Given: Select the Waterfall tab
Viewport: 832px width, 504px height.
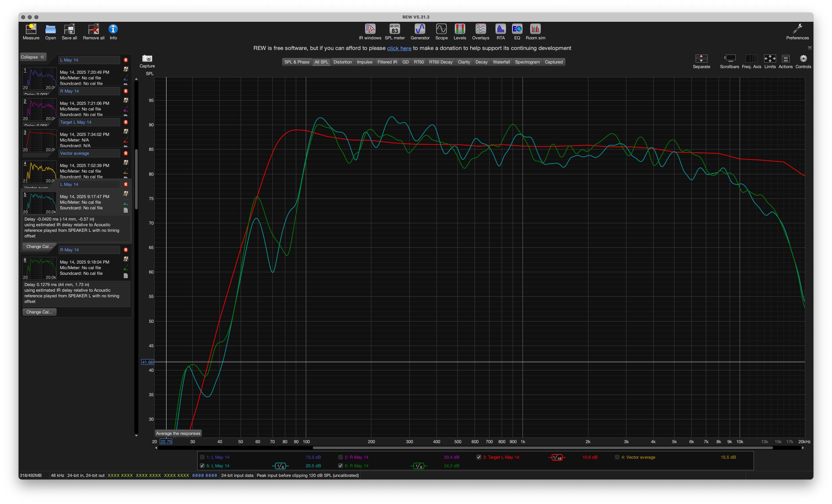Looking at the screenshot, I should pyautogui.click(x=501, y=62).
